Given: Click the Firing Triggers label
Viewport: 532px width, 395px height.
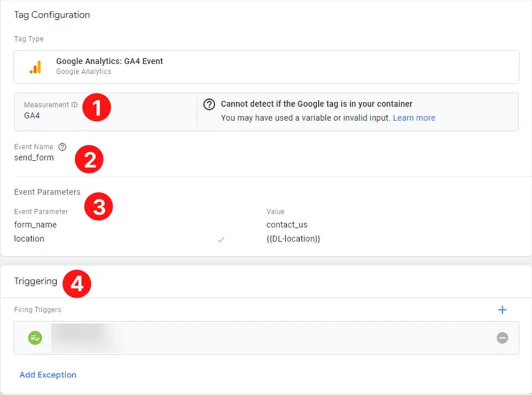Looking at the screenshot, I should pos(38,310).
